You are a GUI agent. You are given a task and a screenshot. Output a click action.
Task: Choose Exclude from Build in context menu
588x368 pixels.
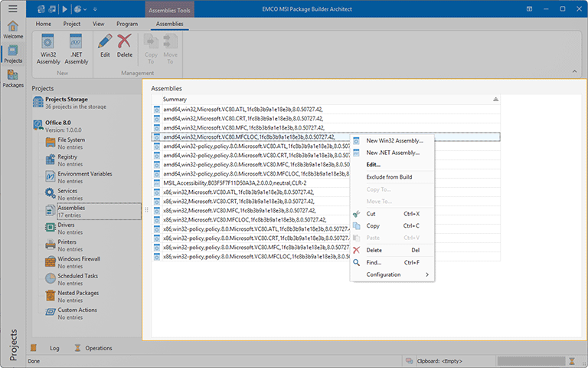pos(389,177)
